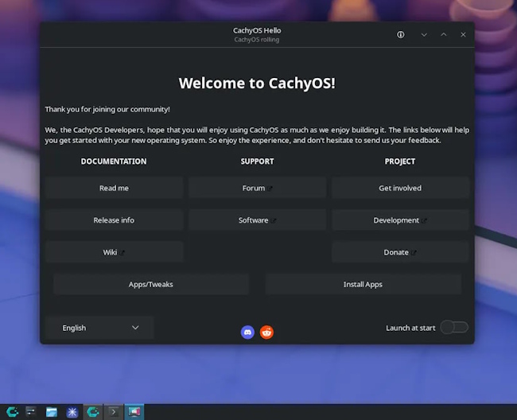Viewport: 517px width, 420px height.
Task: Launch the file manager from taskbar
Action: click(52, 412)
